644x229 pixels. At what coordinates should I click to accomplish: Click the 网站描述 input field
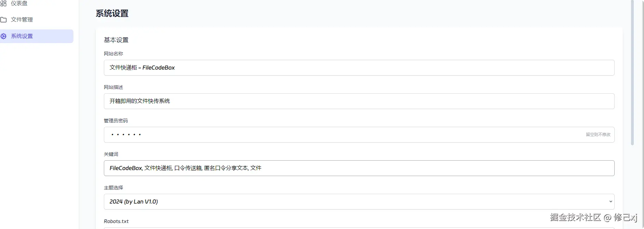point(359,101)
